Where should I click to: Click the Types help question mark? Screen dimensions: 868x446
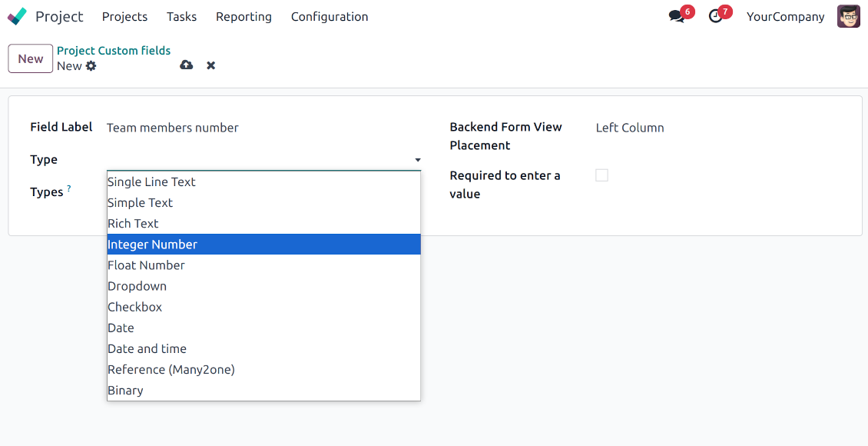pyautogui.click(x=69, y=188)
